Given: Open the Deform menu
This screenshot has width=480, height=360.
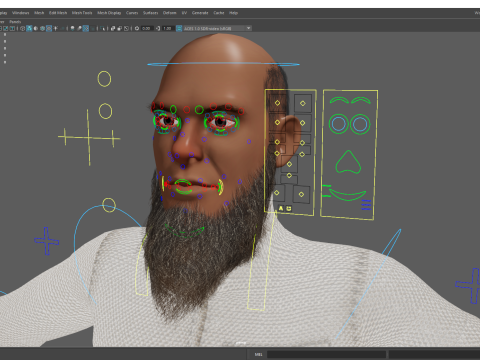Looking at the screenshot, I should (169, 13).
